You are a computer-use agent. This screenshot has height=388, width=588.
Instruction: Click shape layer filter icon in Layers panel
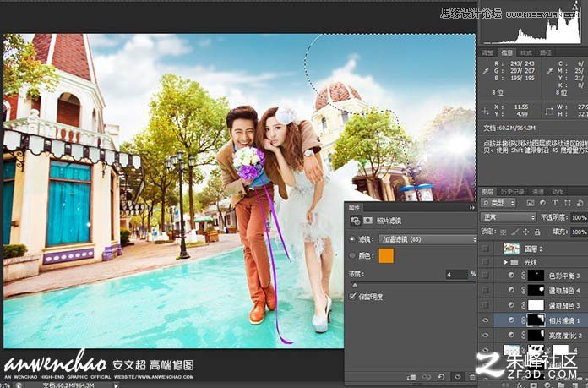click(x=568, y=203)
